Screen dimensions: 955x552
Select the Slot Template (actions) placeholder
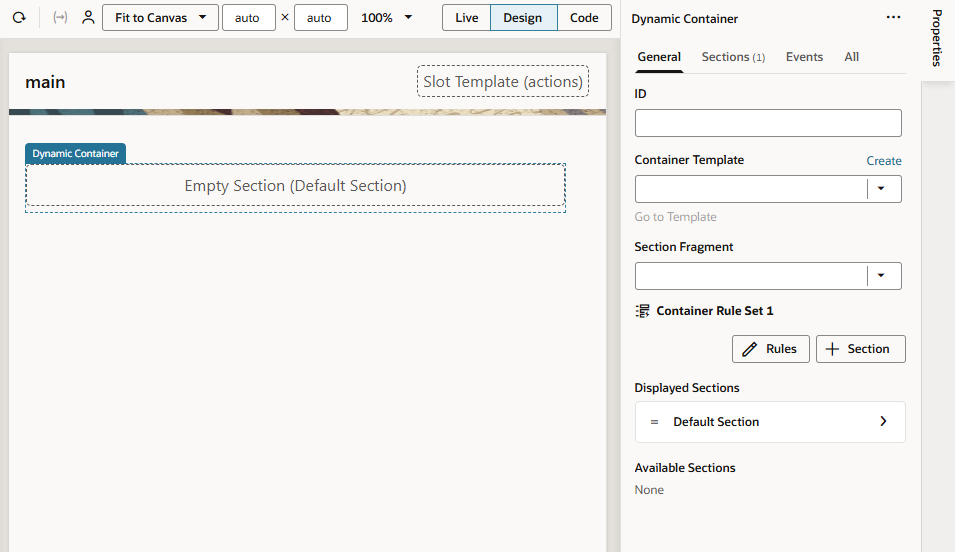tap(503, 82)
